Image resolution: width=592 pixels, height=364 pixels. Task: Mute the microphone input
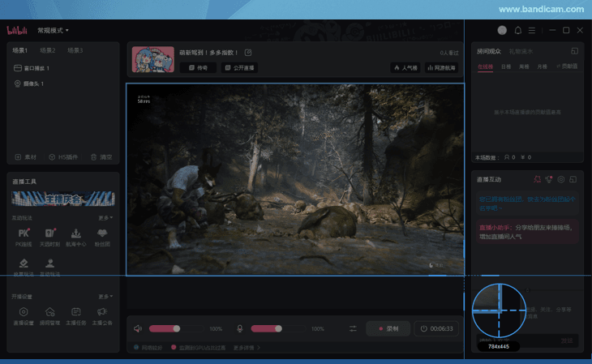pyautogui.click(x=239, y=328)
